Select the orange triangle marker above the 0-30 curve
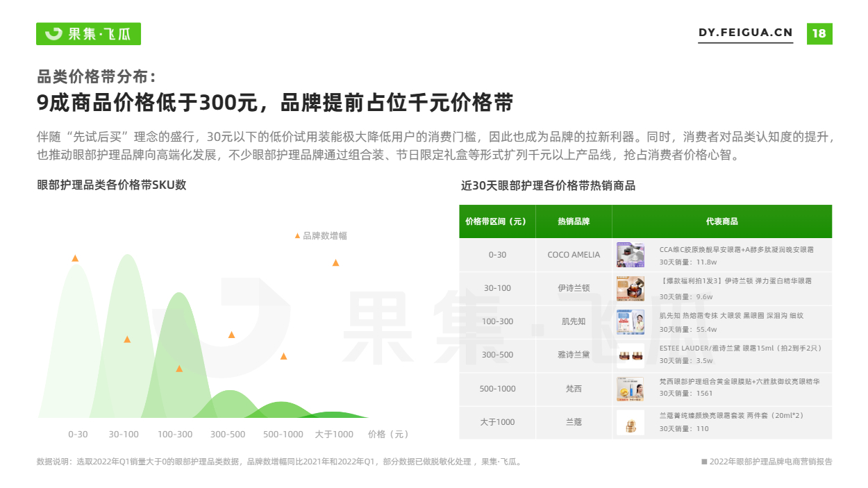Image resolution: width=868 pixels, height=488 pixels. coord(75,258)
